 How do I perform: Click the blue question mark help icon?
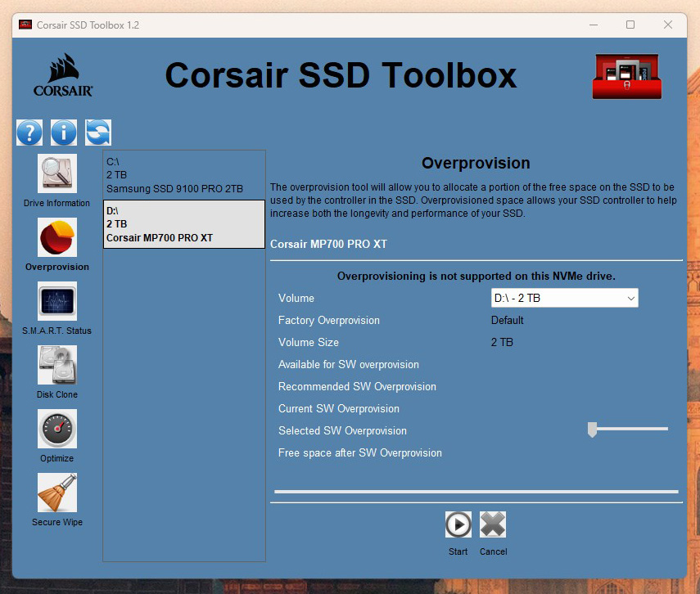point(29,132)
